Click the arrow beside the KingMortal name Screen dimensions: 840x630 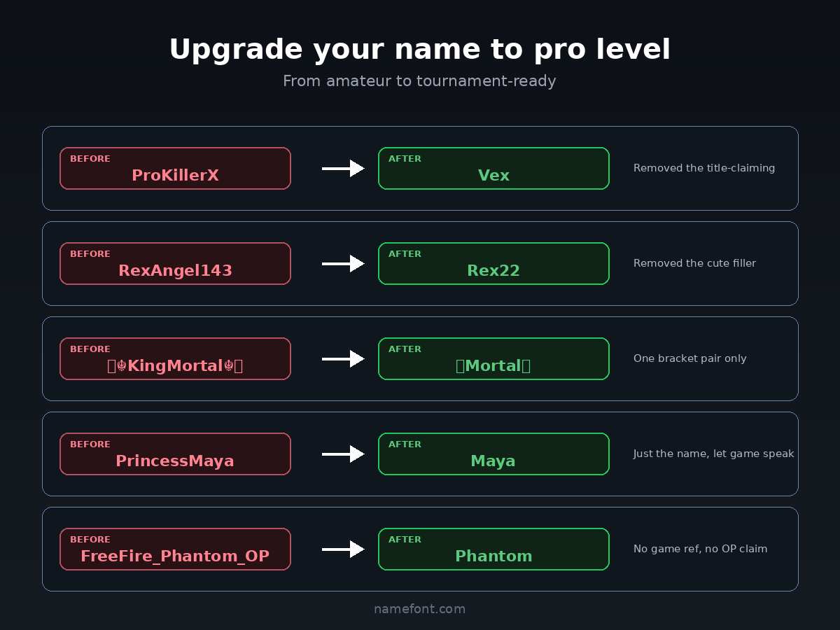click(343, 359)
